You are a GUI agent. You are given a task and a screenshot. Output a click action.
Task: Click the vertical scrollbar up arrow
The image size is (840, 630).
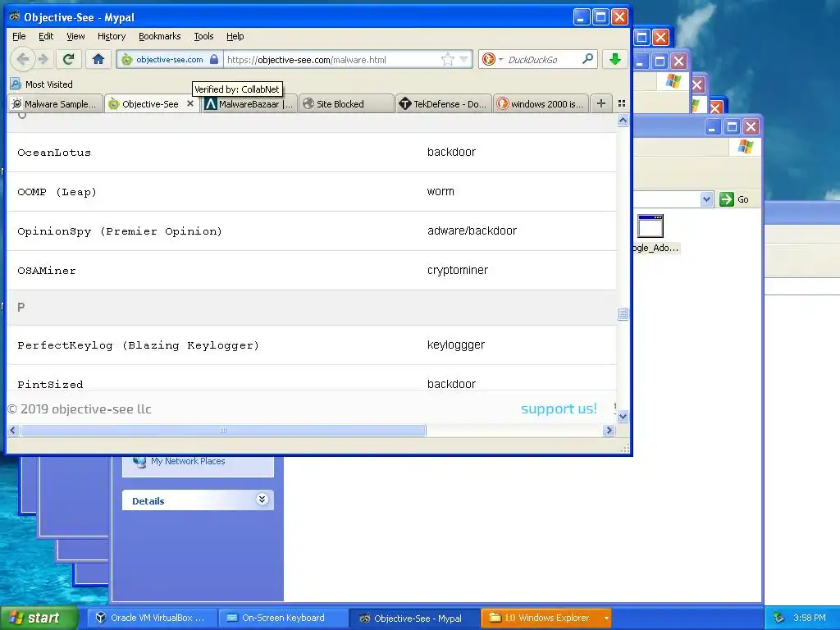point(623,121)
